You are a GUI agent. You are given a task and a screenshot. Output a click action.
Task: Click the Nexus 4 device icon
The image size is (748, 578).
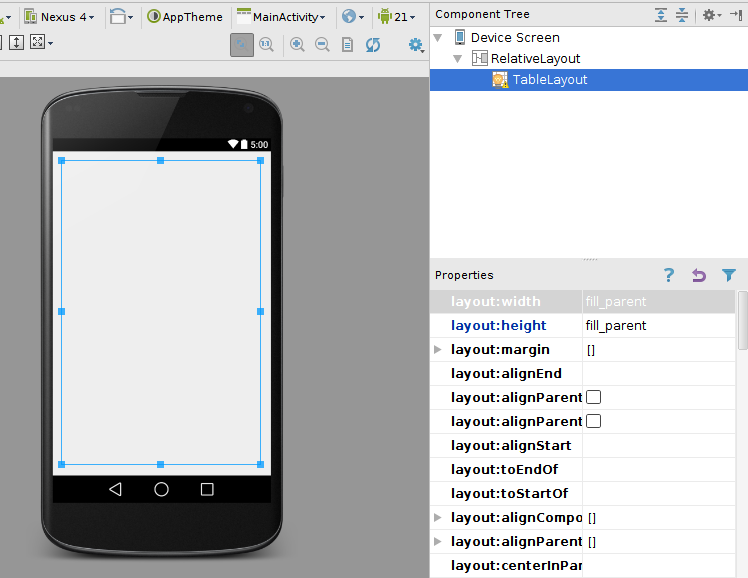pos(31,17)
